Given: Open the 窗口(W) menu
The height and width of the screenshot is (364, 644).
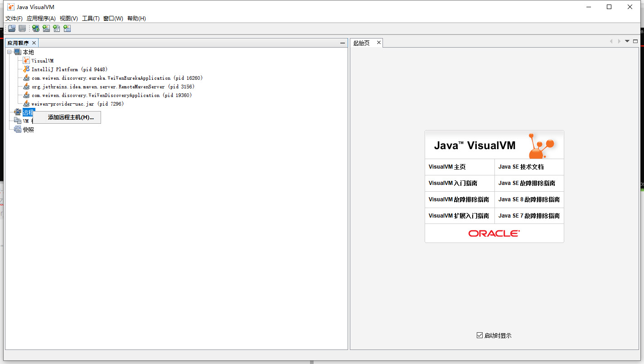Looking at the screenshot, I should 113,19.
